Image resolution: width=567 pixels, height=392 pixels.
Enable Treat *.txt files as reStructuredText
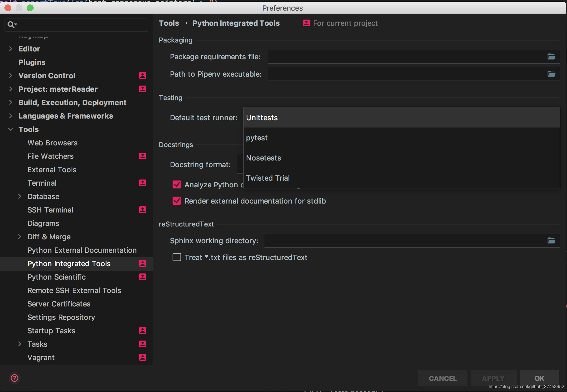(177, 257)
